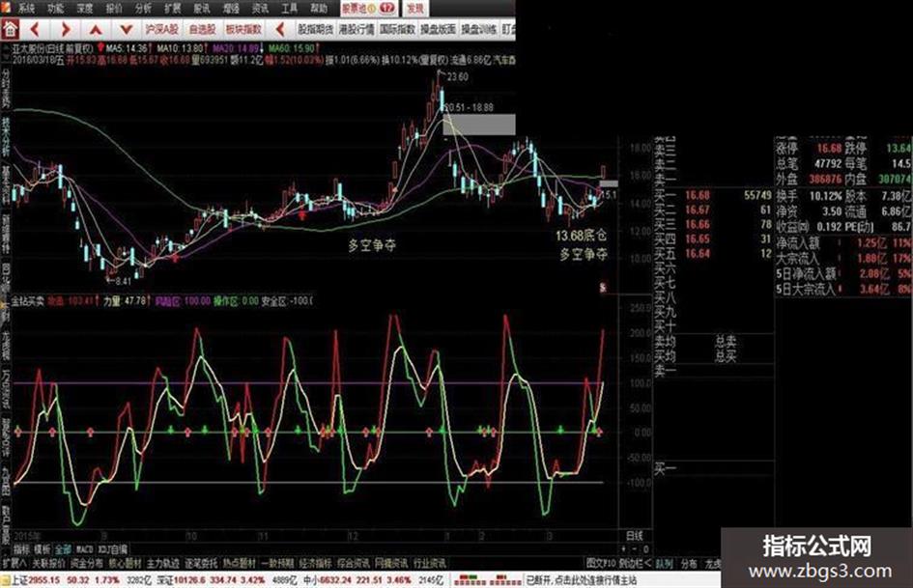Click the 自选股 toolbar button
Viewport: 913px width, 588px height.
(202, 29)
